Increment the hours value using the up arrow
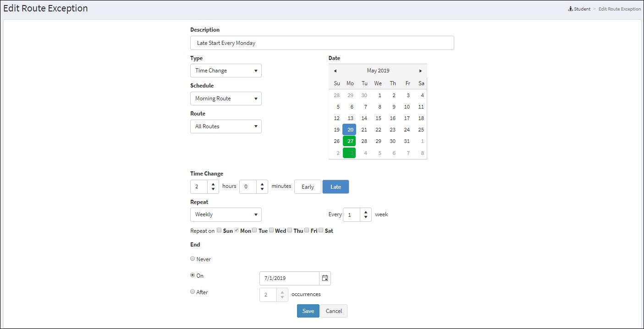The width and height of the screenshot is (644, 329). click(x=213, y=184)
